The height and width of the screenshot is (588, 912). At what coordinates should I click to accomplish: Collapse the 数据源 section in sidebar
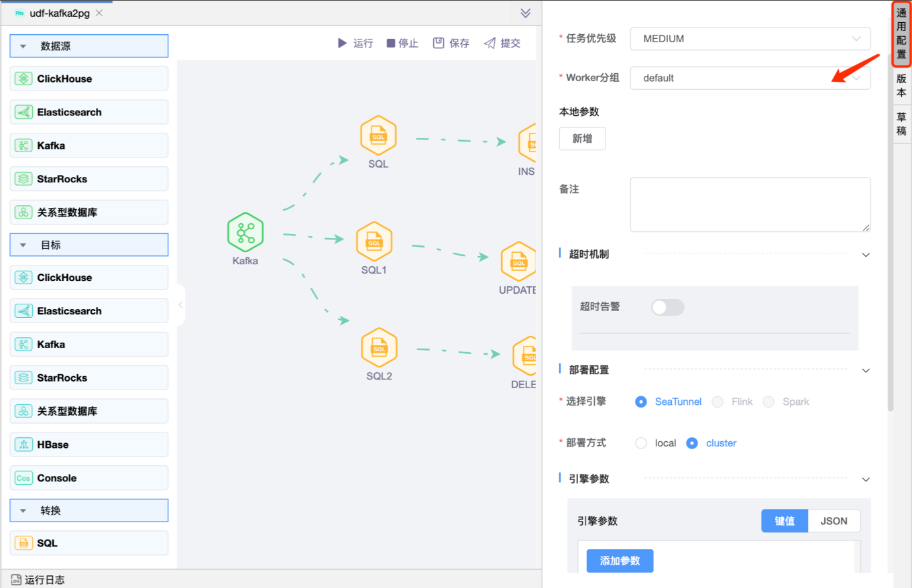click(23, 46)
